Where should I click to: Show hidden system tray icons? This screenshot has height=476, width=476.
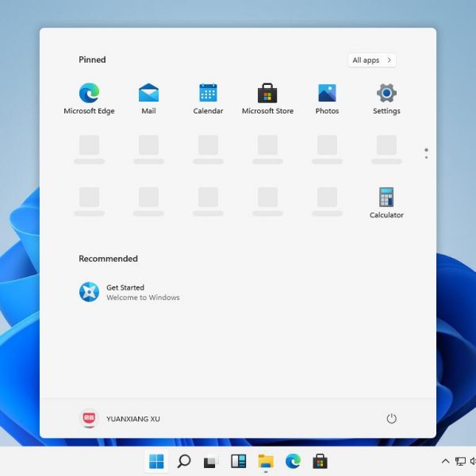tap(445, 462)
